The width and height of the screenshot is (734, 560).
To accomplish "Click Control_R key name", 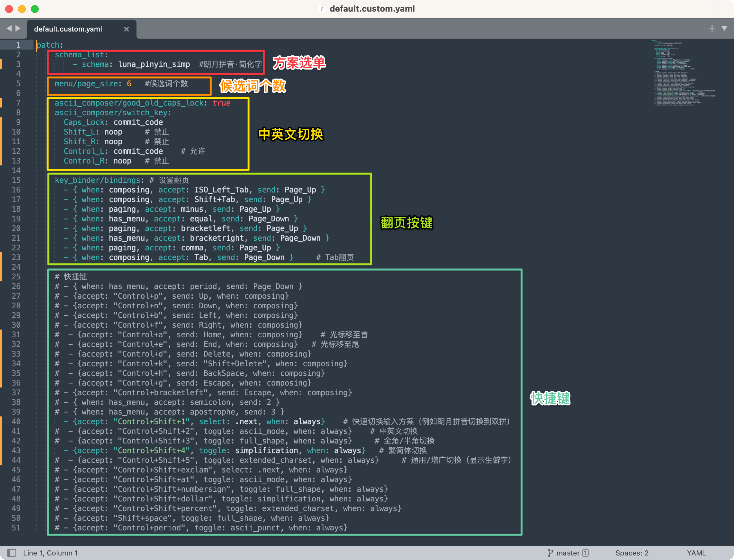I will point(84,161).
